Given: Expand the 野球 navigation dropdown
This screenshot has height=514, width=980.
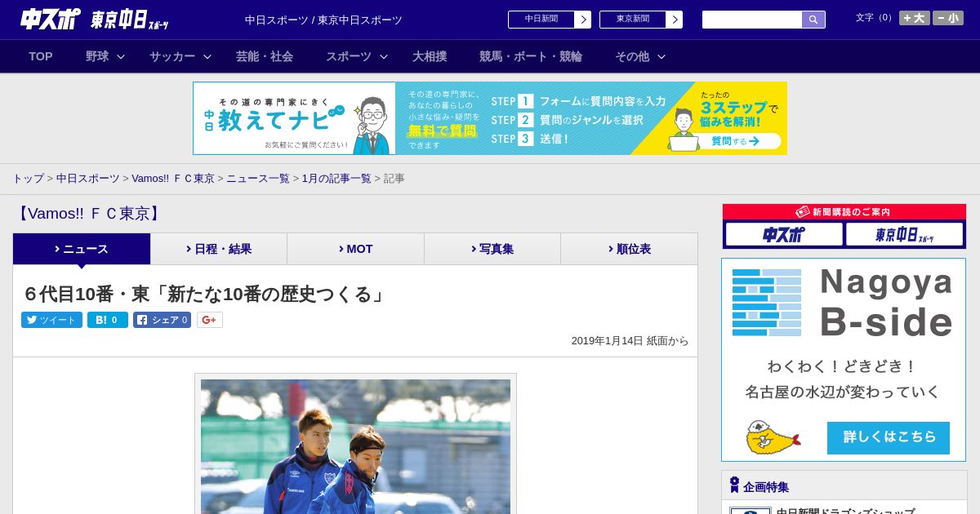Looking at the screenshot, I should click(x=105, y=56).
